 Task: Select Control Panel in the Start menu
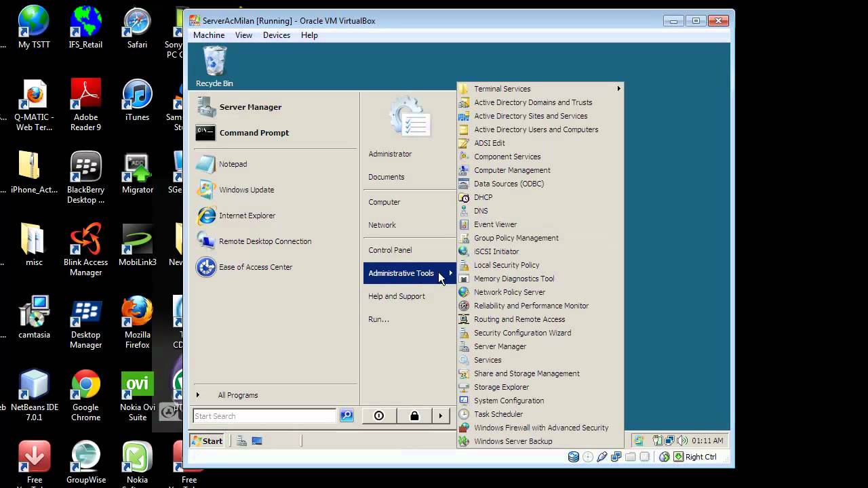(390, 250)
